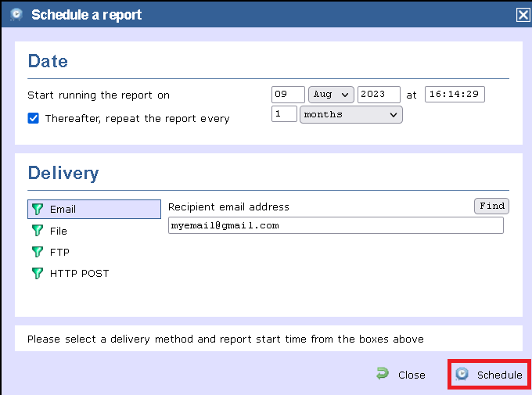Click the Schedule button label
532x395 pixels.
pyautogui.click(x=499, y=375)
